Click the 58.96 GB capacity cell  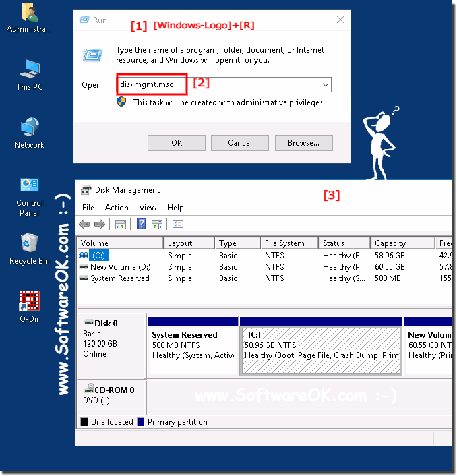click(x=390, y=256)
